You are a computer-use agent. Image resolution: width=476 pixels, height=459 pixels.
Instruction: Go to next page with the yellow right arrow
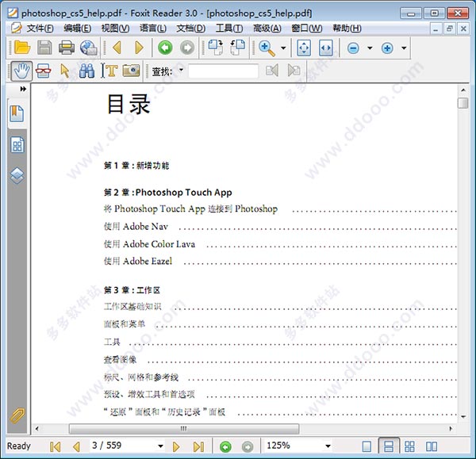(139, 48)
